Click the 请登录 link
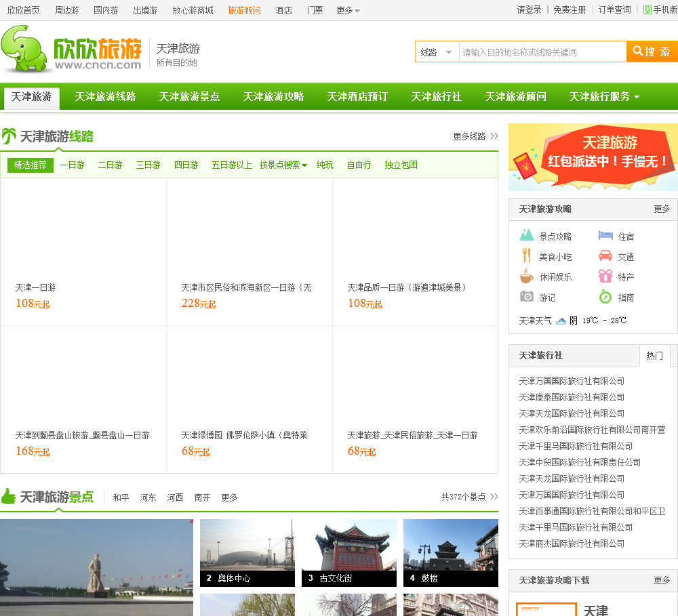 (529, 10)
